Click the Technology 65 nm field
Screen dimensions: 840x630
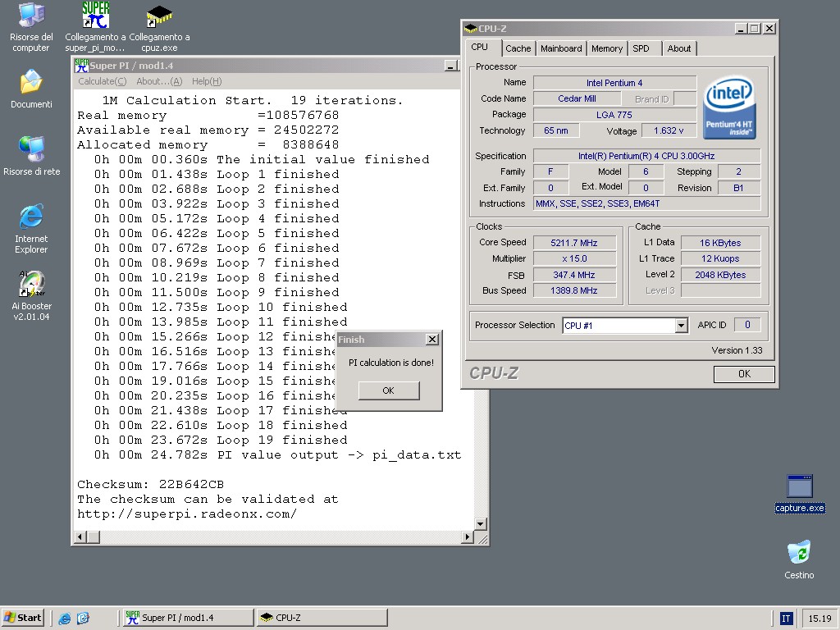(556, 130)
